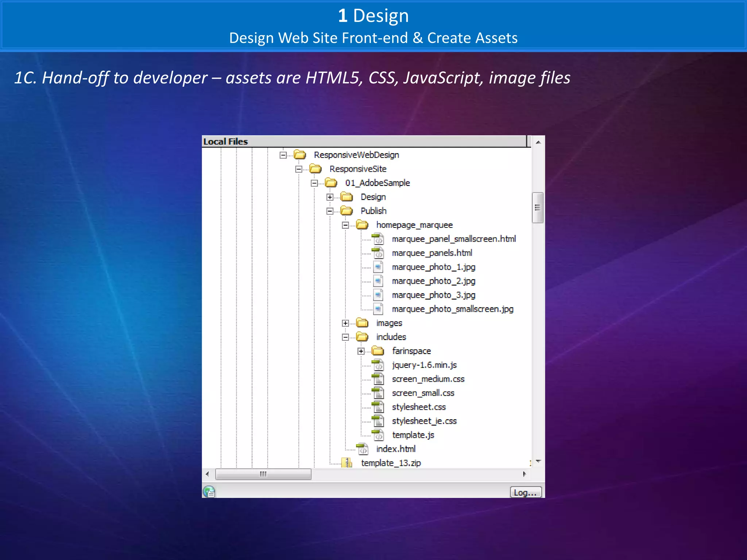This screenshot has width=747, height=560.
Task: Click the jquery-1.6.min.js script icon
Action: [378, 365]
